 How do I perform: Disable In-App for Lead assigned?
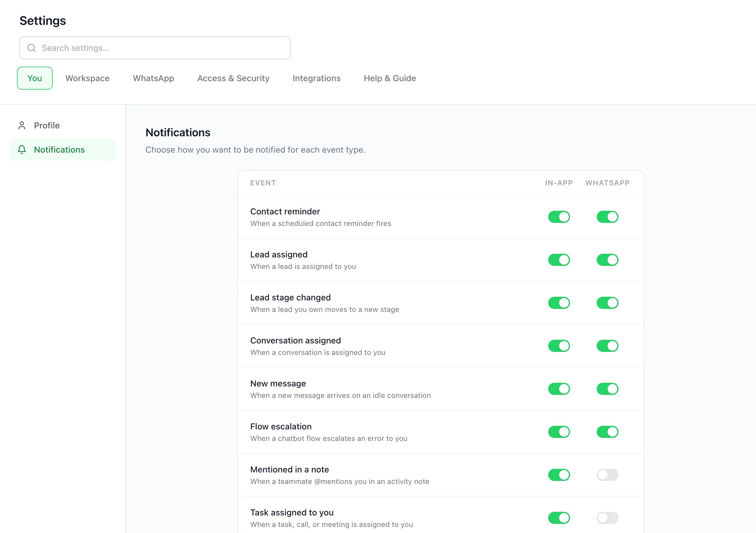click(x=559, y=260)
